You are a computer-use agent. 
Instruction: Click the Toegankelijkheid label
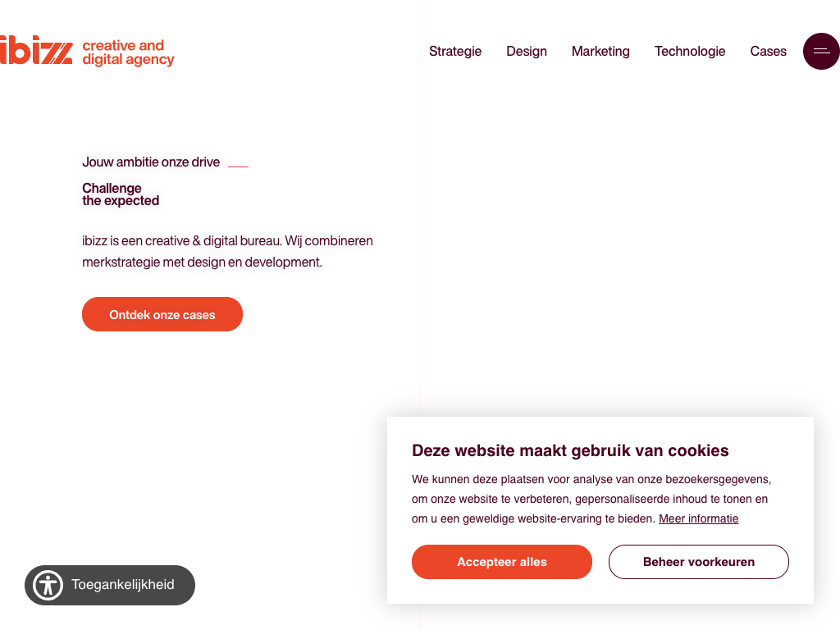pos(123,585)
